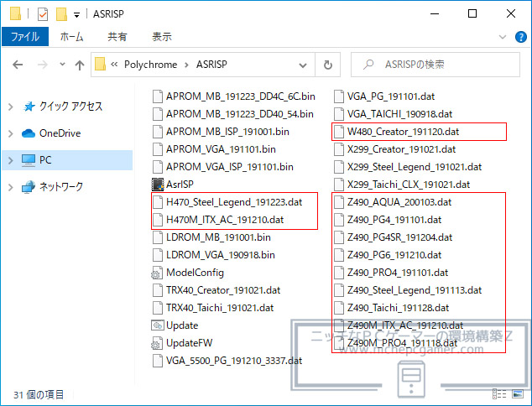Select the Network icon in sidebar
Image resolution: width=532 pixels, height=406 pixels.
click(x=29, y=187)
